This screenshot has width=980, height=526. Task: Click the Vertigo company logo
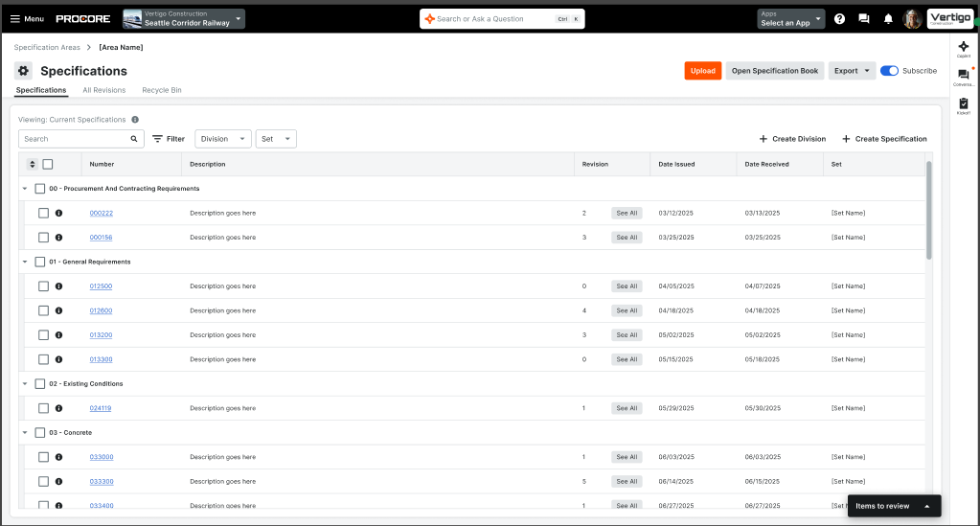950,19
